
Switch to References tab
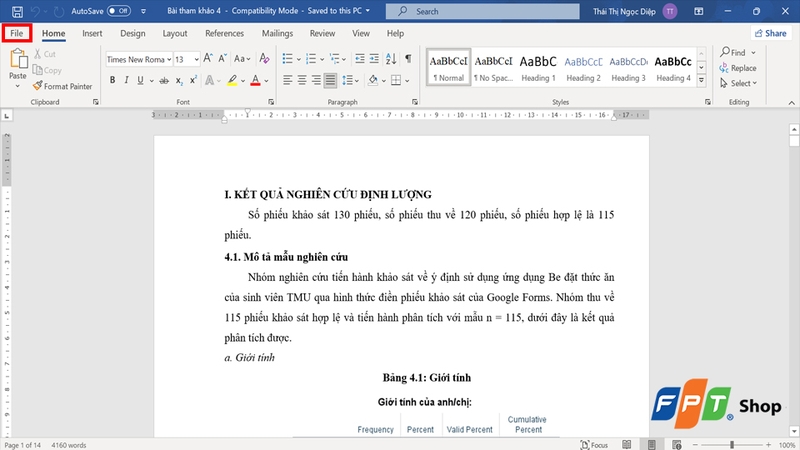224,33
